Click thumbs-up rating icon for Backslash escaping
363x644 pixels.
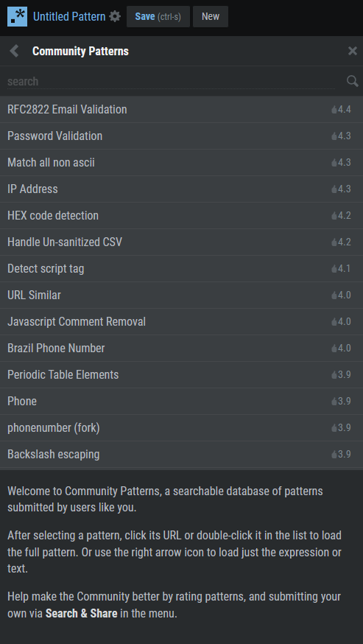pos(334,454)
